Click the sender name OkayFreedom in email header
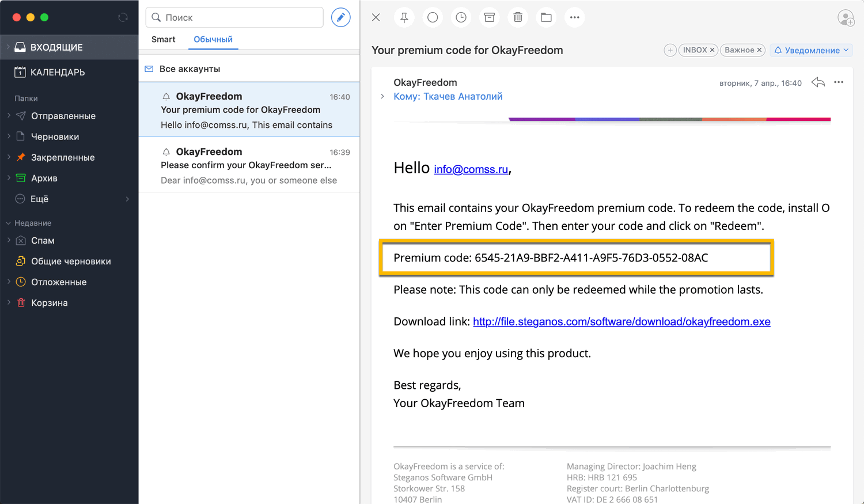The image size is (864, 504). tap(425, 82)
